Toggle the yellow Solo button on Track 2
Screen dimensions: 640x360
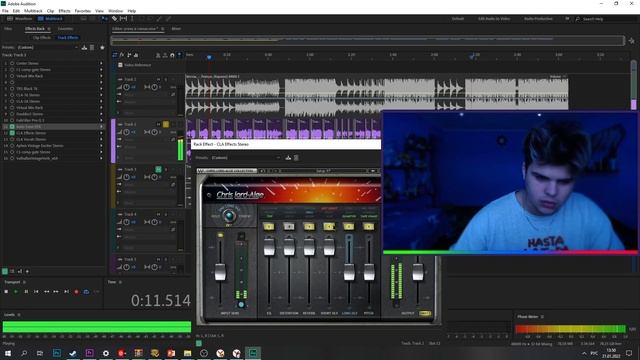[x=166, y=124]
